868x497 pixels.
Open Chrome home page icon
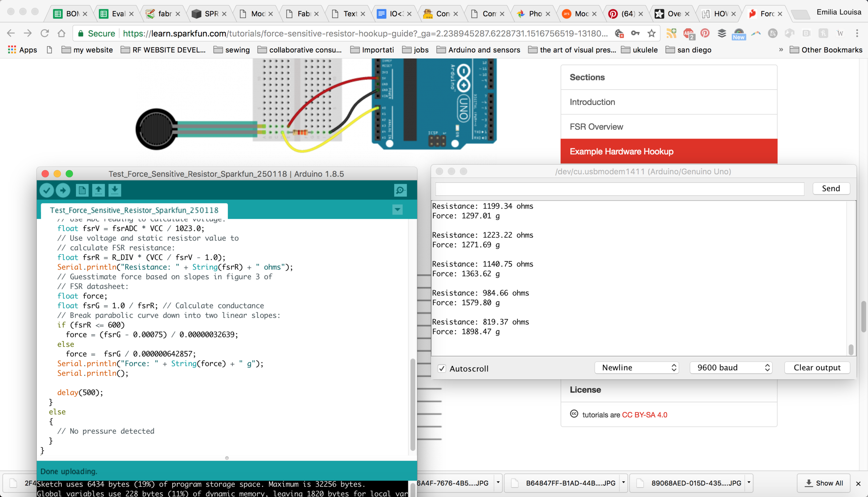click(61, 33)
